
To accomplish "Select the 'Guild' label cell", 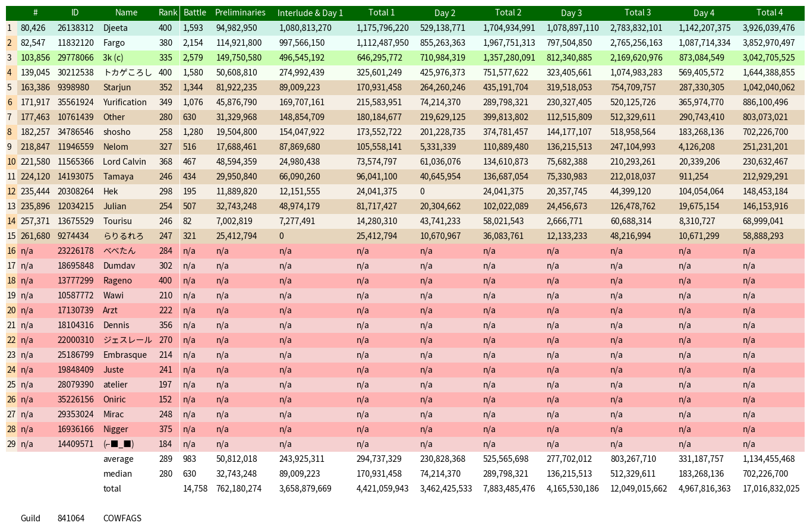I will tap(30, 518).
